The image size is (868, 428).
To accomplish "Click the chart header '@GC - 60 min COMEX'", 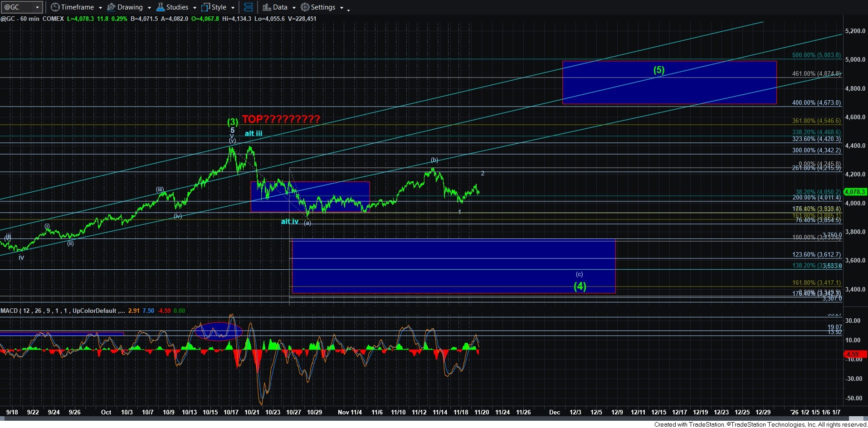I will point(32,19).
